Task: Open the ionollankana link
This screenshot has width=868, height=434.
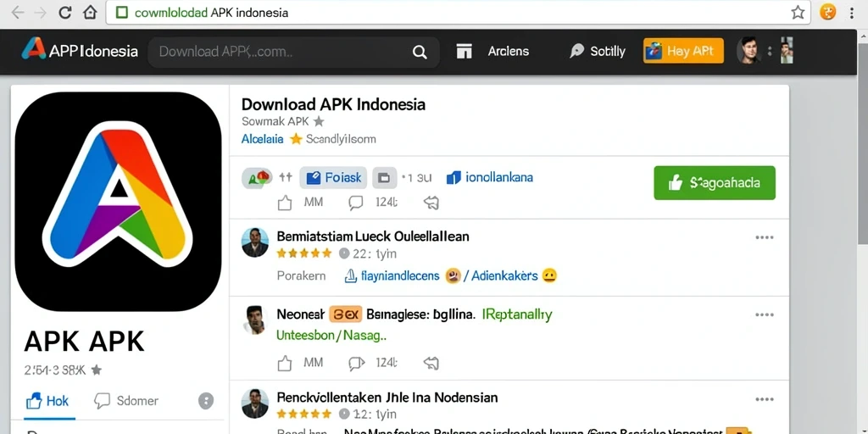Action: 489,178
